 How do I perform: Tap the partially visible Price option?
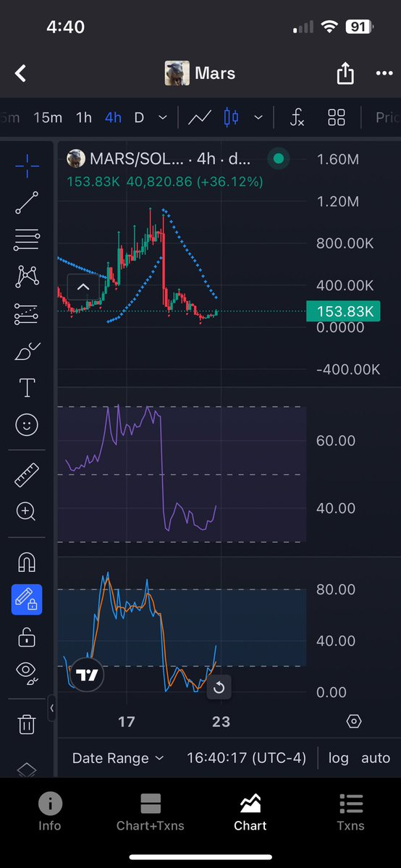[388, 117]
